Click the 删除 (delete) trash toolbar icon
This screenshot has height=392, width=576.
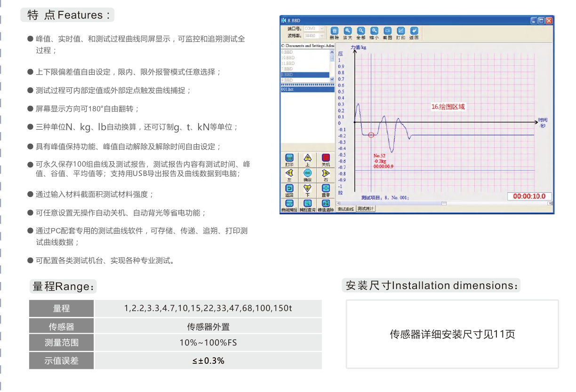click(x=334, y=30)
